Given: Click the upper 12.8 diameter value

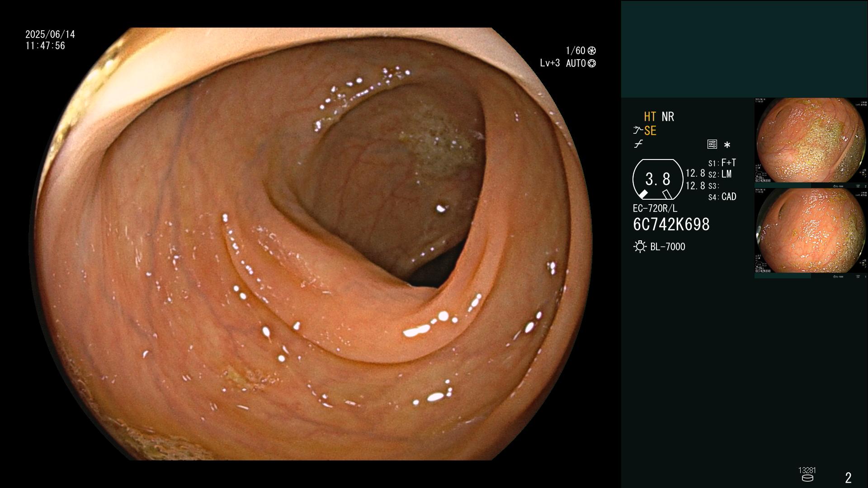Looking at the screenshot, I should [695, 173].
